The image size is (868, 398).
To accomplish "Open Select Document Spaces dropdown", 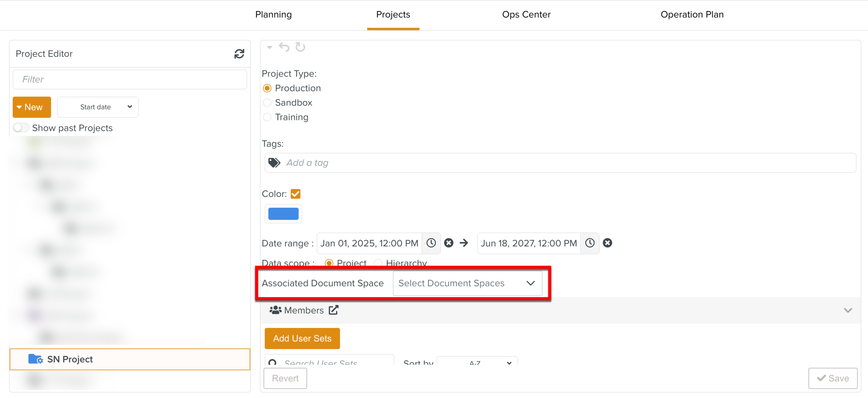I will [467, 283].
